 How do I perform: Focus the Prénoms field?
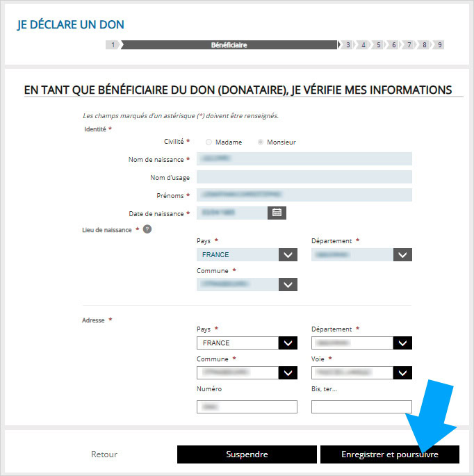click(x=304, y=195)
